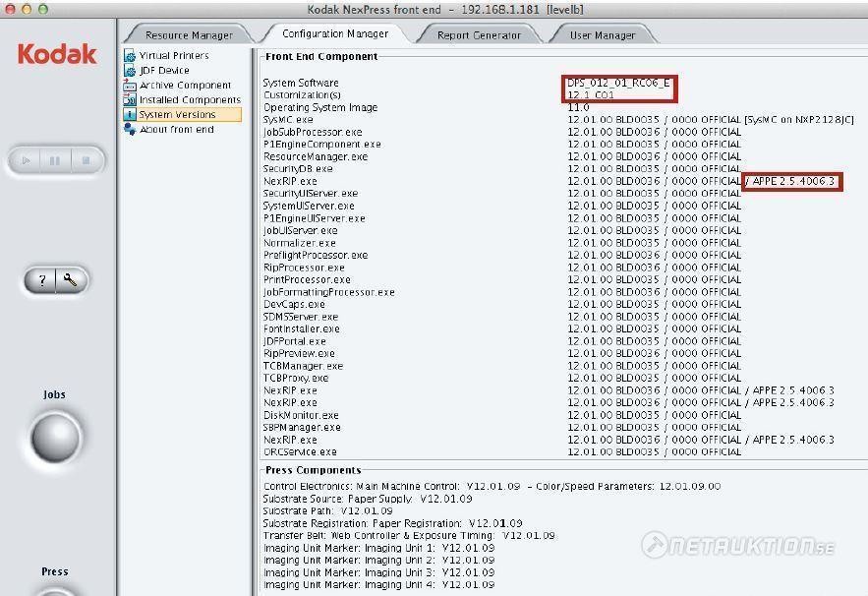The image size is (868, 596).
Task: Click the P1EngineComponent.exe row
Action: point(502,144)
